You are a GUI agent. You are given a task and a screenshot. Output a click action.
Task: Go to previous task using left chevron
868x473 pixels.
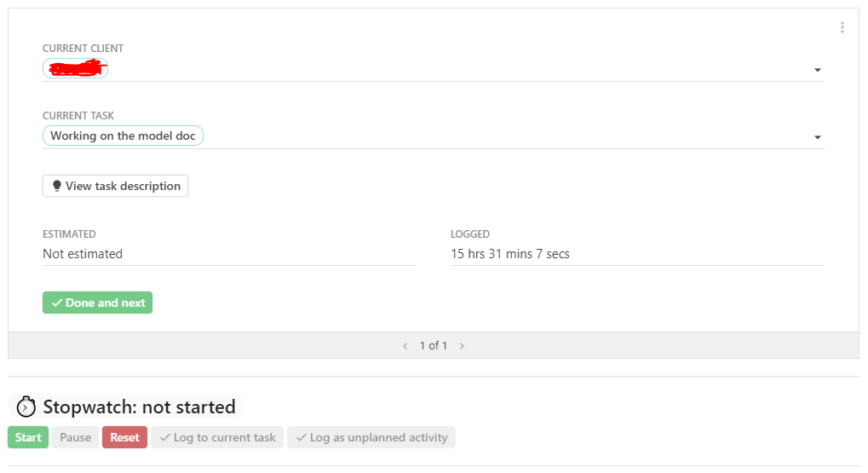405,346
